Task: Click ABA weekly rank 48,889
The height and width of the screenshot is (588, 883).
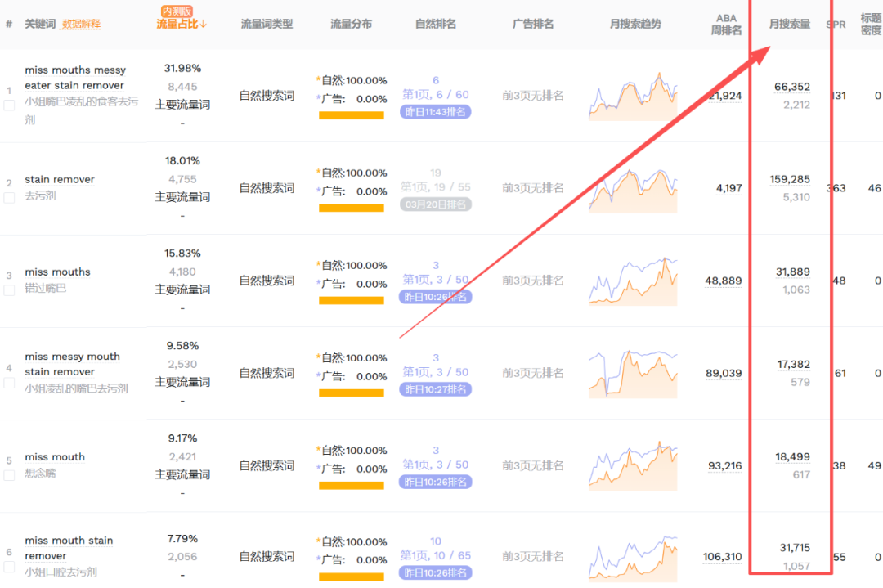Action: 723,281
